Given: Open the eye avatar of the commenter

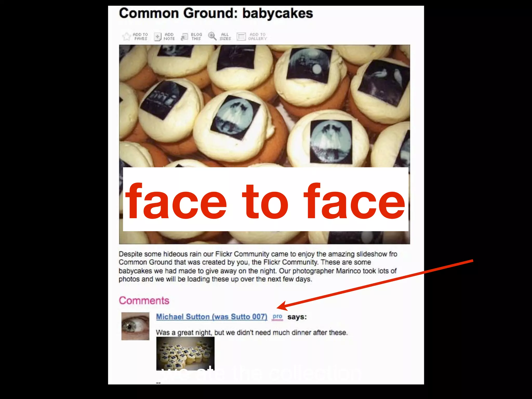Looking at the screenshot, I should (135, 326).
